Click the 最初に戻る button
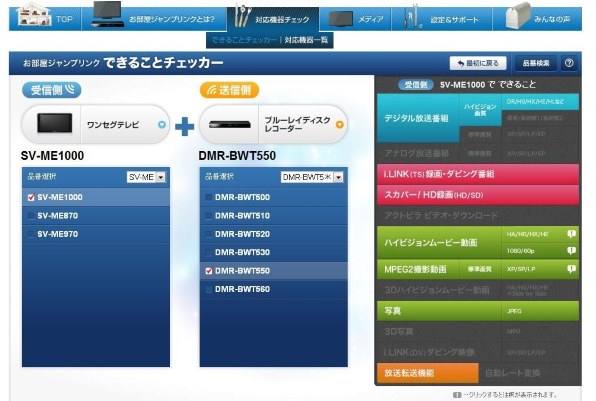The image size is (596, 401). click(478, 63)
